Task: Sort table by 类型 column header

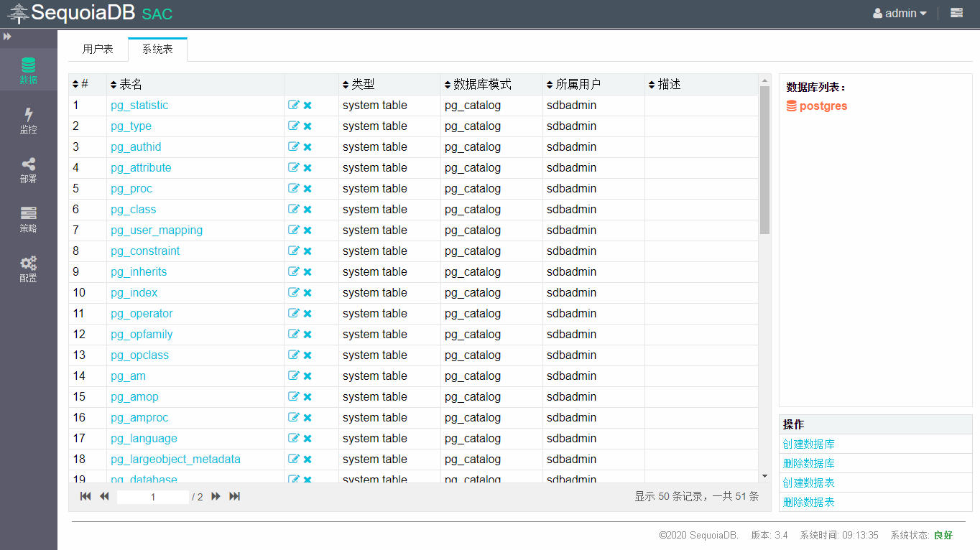Action: tap(363, 84)
